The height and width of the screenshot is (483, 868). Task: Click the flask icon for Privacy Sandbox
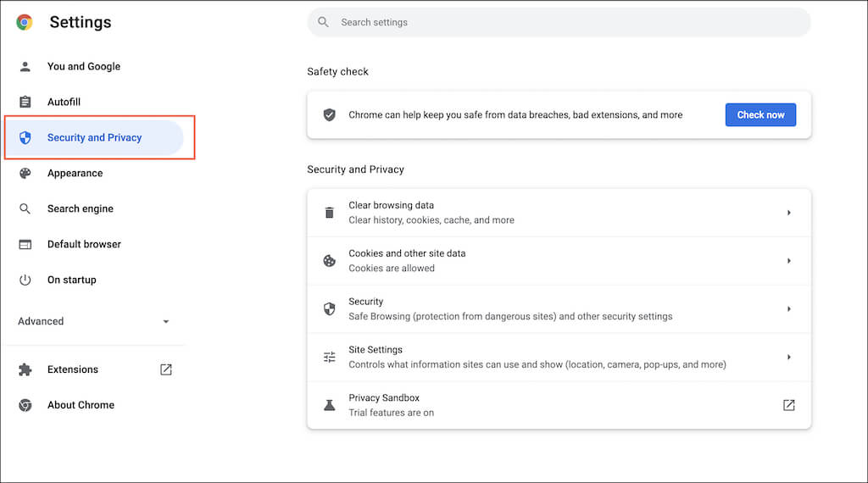coord(330,405)
